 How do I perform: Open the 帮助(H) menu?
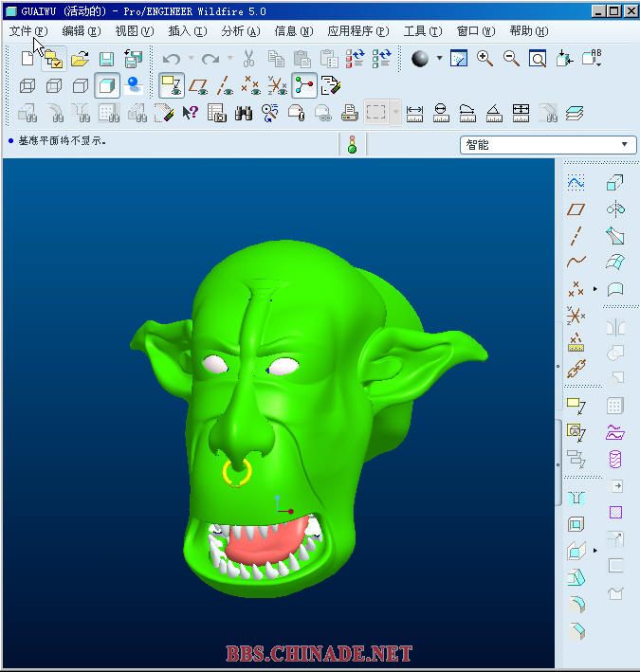pos(529,31)
